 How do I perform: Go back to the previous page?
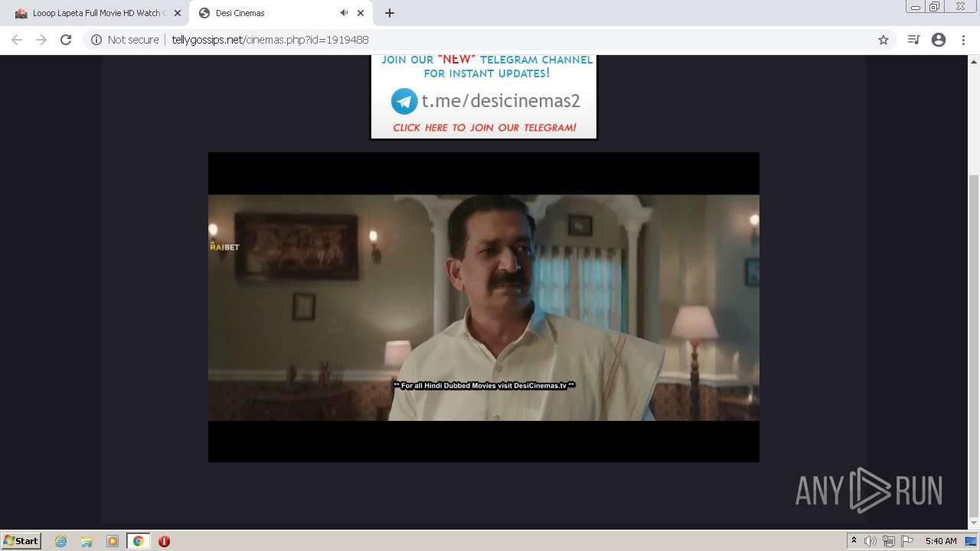(x=17, y=40)
